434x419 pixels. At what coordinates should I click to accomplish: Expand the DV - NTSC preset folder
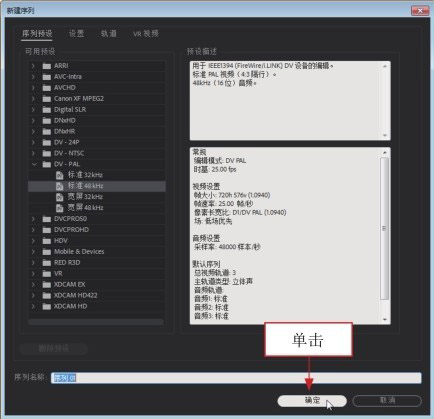point(33,153)
